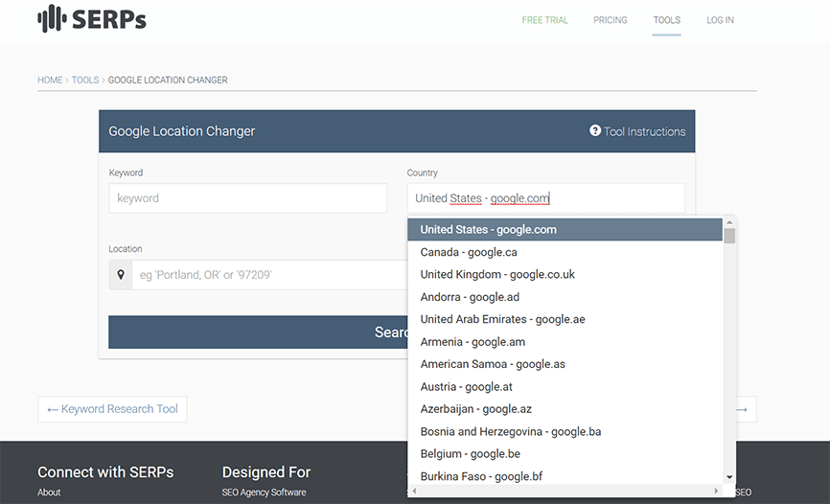Click the dropdown vertical scrollbar thumb
The height and width of the screenshot is (504, 830).
coord(729,236)
